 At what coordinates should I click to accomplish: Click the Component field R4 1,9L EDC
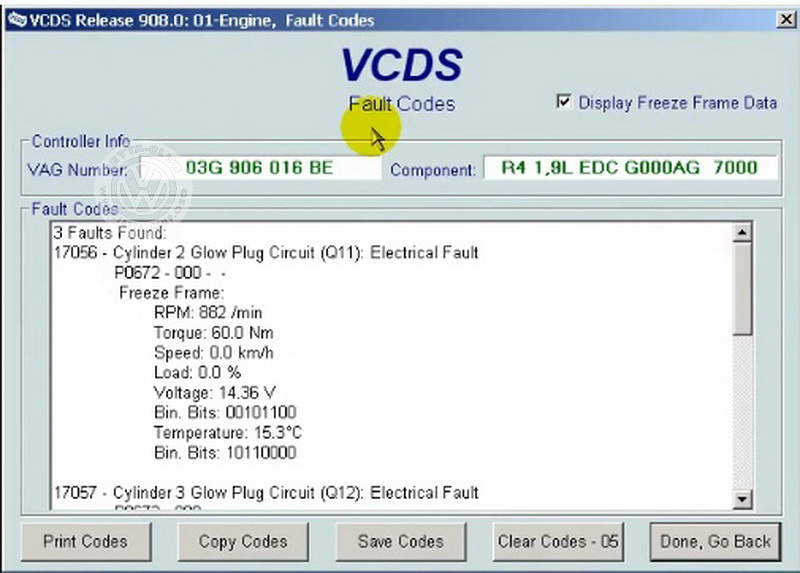[630, 167]
